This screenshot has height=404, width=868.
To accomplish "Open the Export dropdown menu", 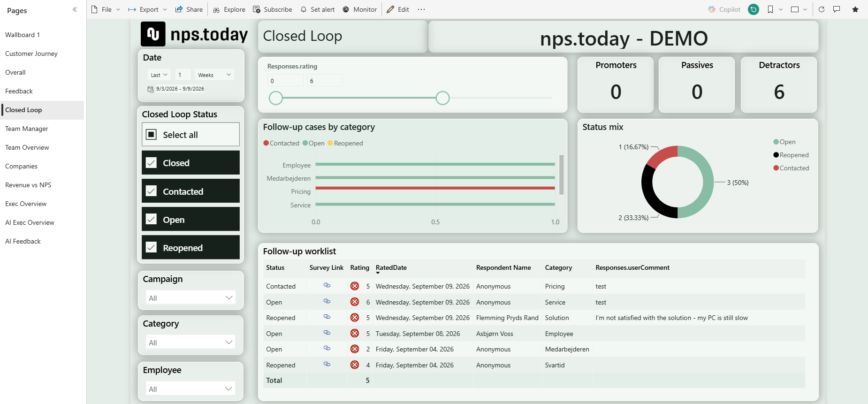I will click(x=148, y=9).
